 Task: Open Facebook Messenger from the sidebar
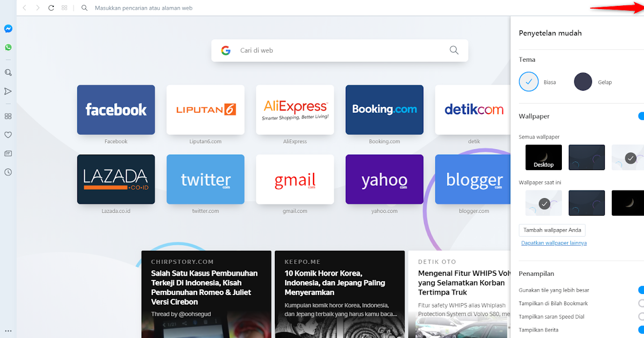click(8, 28)
